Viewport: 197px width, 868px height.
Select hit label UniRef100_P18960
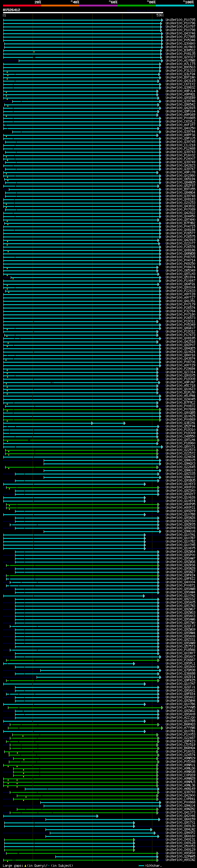click(180, 443)
